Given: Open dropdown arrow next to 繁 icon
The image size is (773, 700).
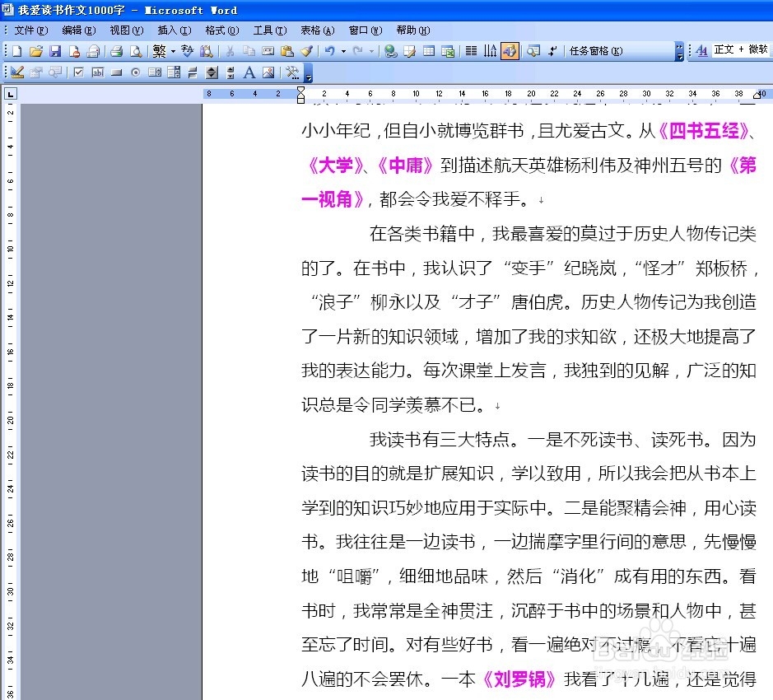Looking at the screenshot, I should click(x=173, y=51).
